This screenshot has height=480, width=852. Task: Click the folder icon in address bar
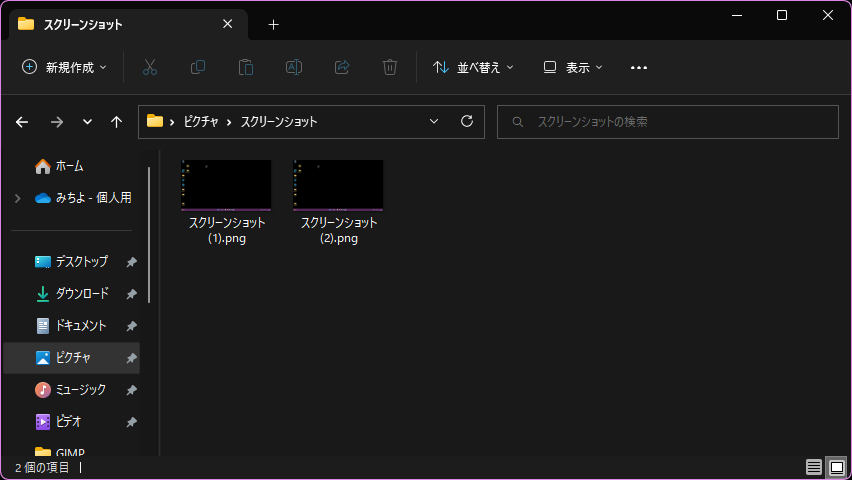[x=155, y=121]
